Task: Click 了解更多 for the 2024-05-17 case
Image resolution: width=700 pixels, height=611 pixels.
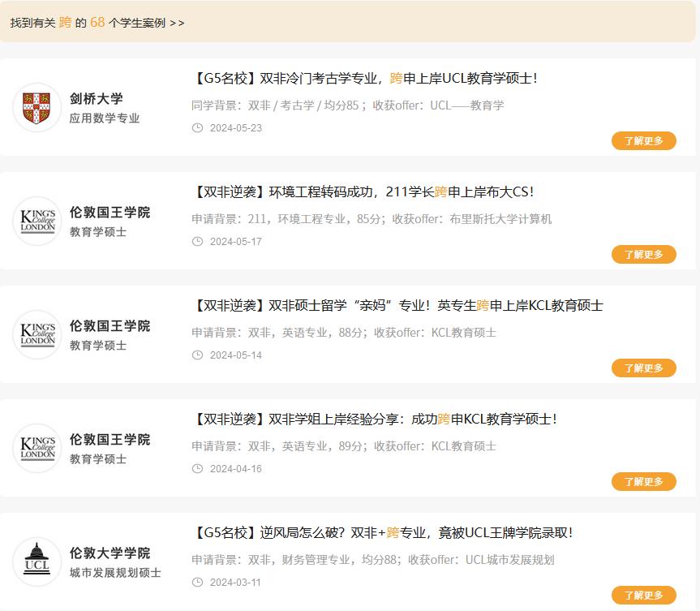Action: [643, 255]
